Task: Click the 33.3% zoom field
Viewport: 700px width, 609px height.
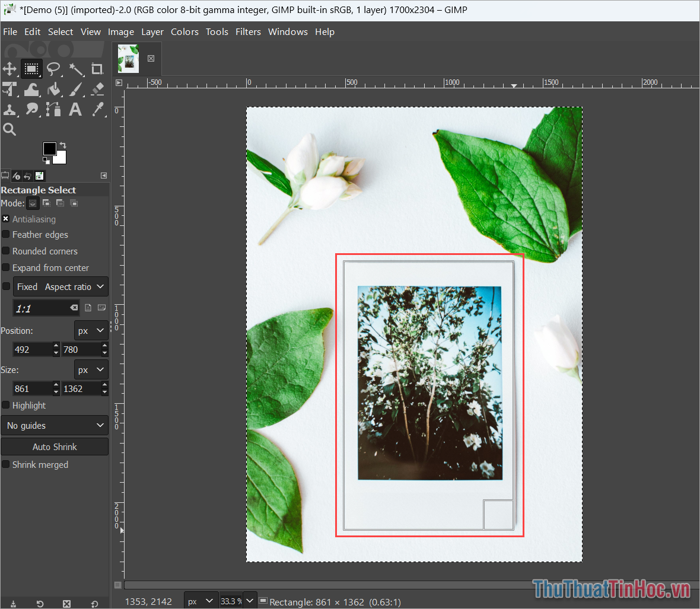Action: [231, 601]
